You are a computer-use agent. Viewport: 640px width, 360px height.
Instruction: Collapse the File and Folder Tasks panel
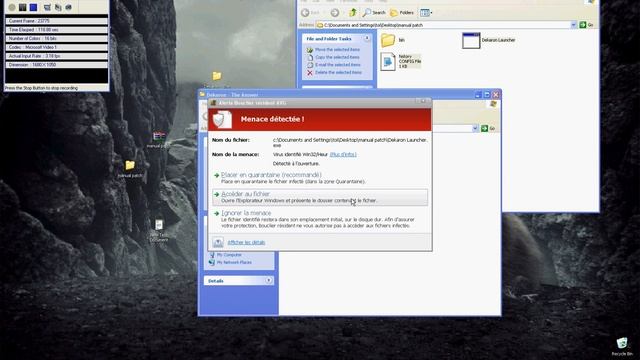367,38
